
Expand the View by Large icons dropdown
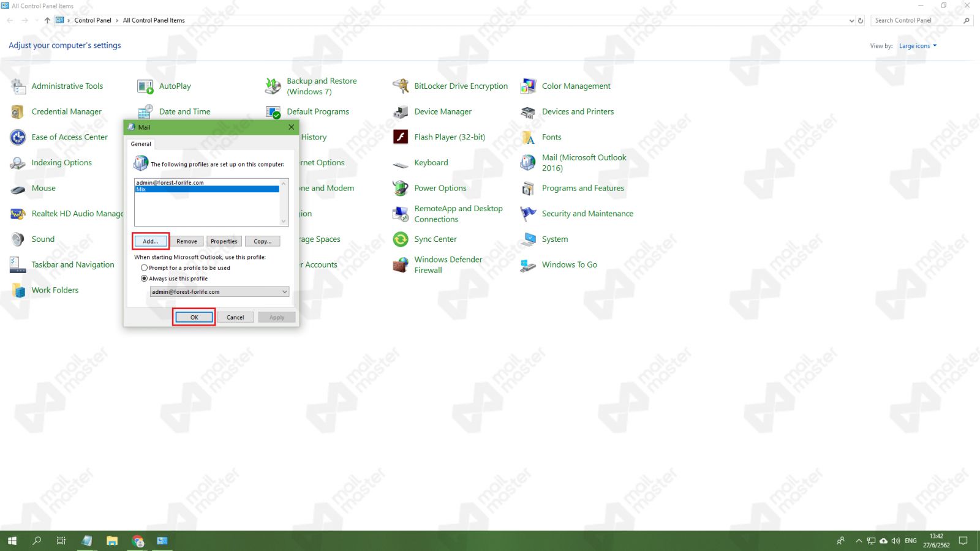tap(918, 46)
